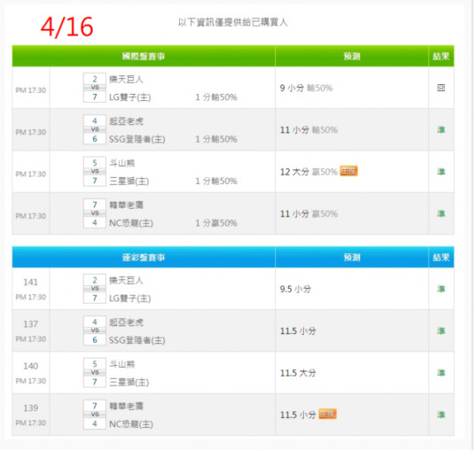Click match number 137
This screenshot has width=476, height=450.
point(31,324)
